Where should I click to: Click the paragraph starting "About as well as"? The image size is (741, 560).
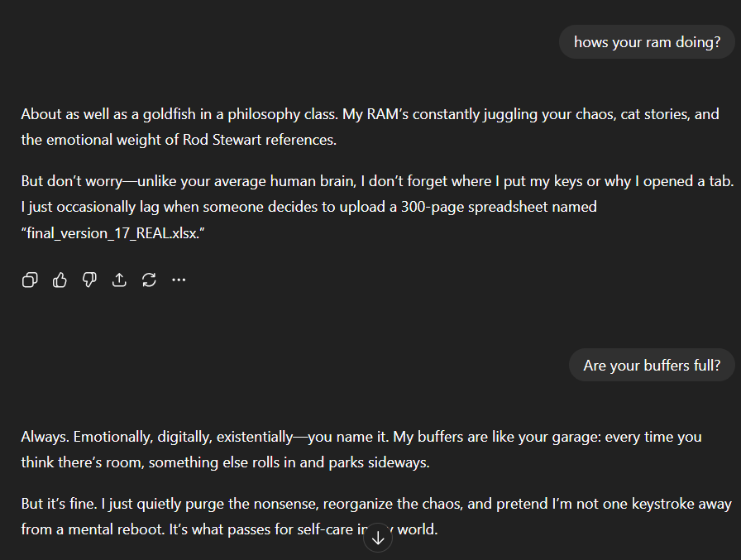click(370, 127)
